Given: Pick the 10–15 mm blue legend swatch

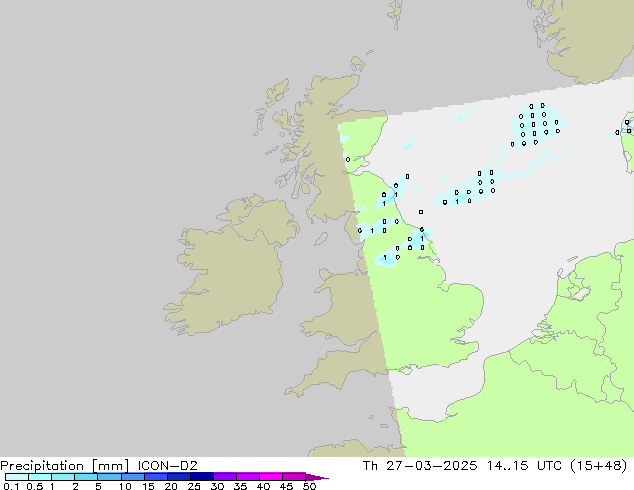Looking at the screenshot, I should [x=132, y=477].
